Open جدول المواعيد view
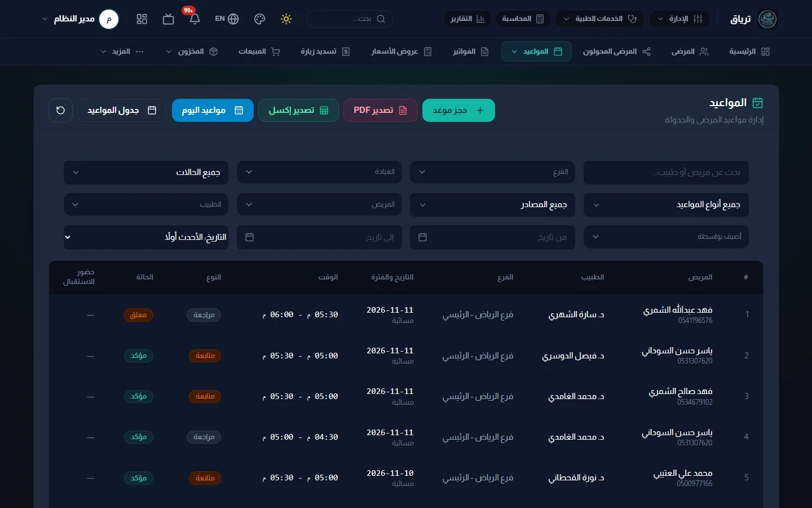Image resolution: width=812 pixels, height=508 pixels. coord(122,110)
